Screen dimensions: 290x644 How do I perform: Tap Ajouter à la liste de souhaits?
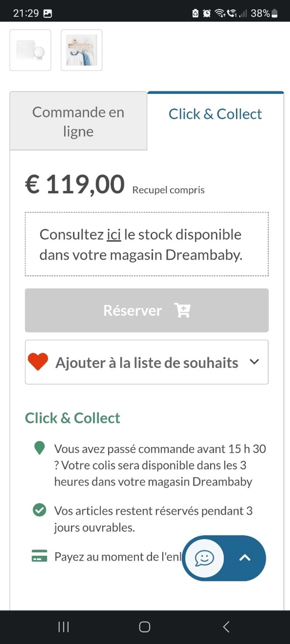coord(147,363)
